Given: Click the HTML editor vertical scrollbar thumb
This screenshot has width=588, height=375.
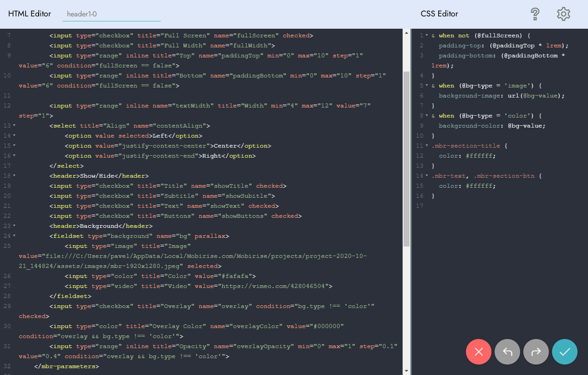Looking at the screenshot, I should 406,159.
